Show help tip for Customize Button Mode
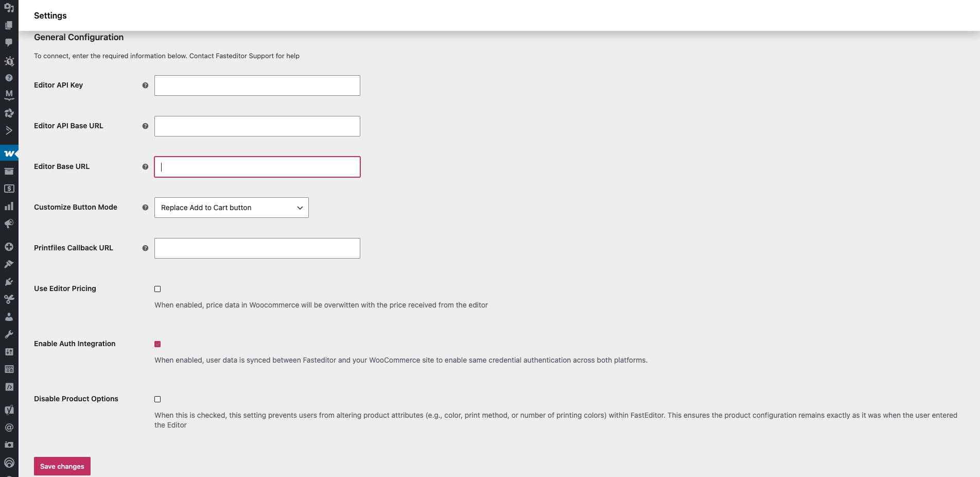Screen dimensions: 980x477 pos(145,208)
